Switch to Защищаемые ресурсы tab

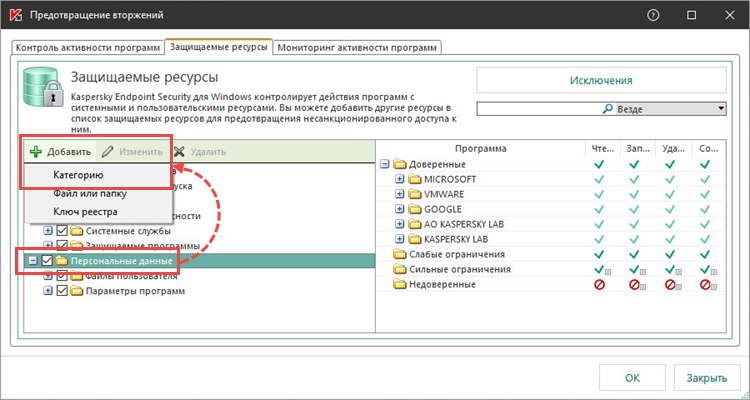pos(219,47)
